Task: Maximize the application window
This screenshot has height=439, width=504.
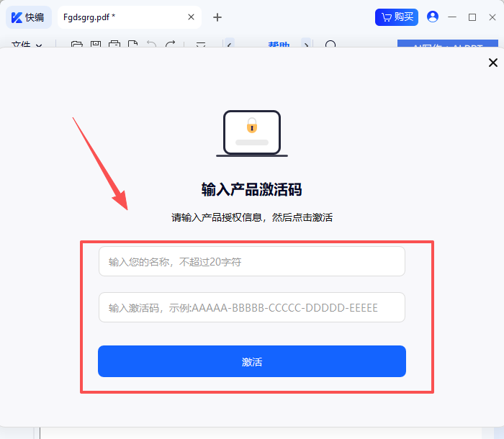Action: coord(472,17)
